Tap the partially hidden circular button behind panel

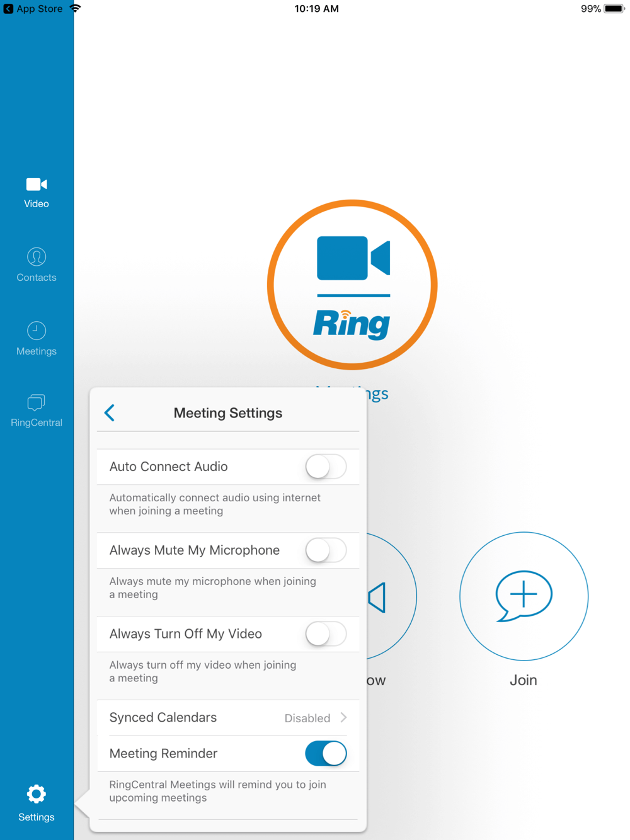click(391, 596)
